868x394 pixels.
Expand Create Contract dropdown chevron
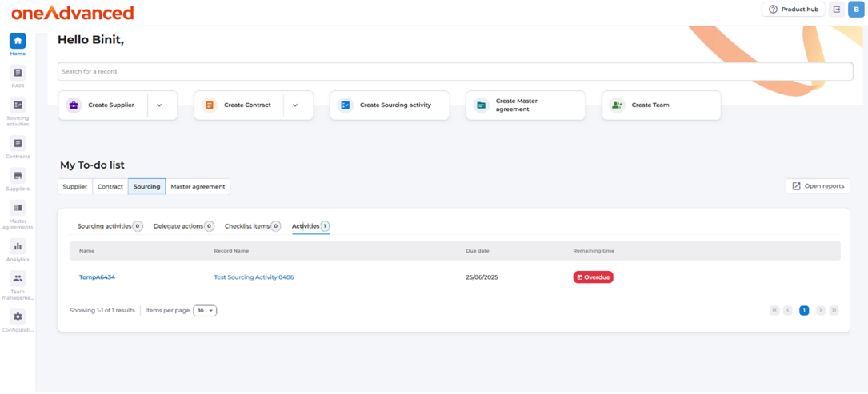point(295,105)
